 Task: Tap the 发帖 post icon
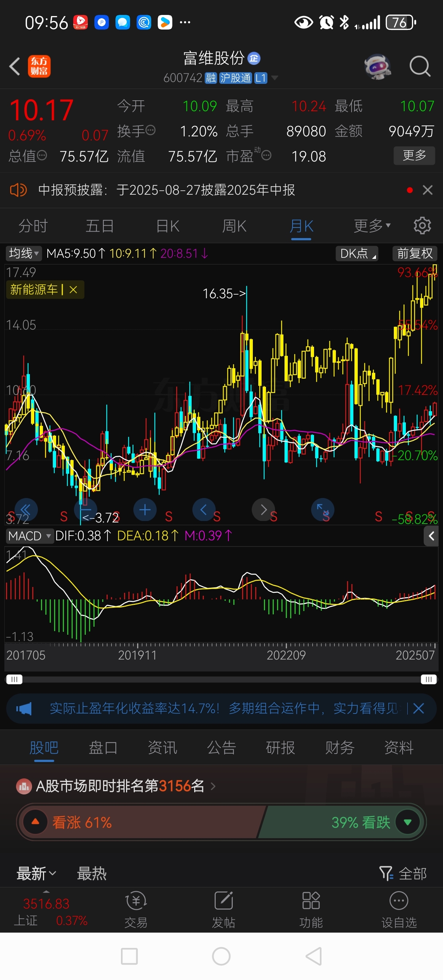224,909
